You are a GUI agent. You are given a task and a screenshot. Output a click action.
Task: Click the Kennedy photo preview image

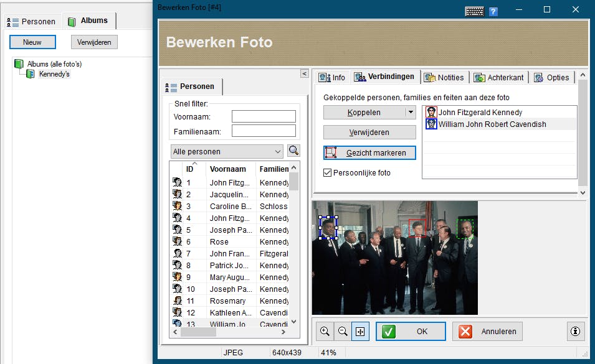(x=394, y=258)
